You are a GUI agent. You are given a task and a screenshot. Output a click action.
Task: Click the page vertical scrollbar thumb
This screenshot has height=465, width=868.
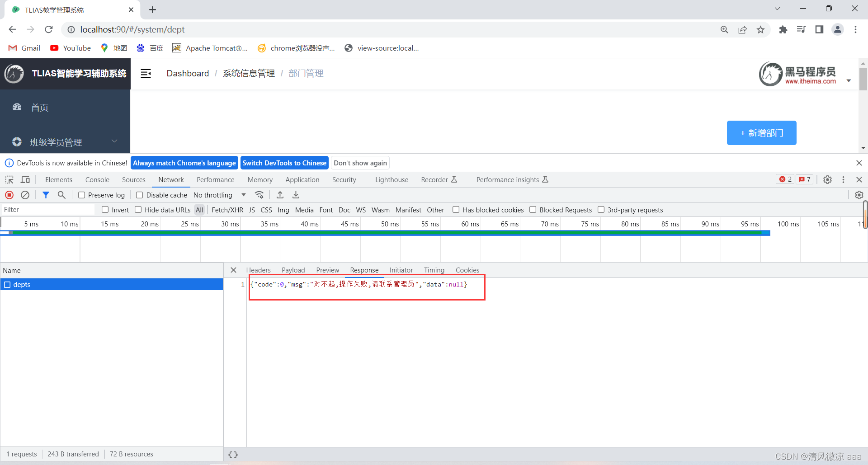(x=863, y=80)
